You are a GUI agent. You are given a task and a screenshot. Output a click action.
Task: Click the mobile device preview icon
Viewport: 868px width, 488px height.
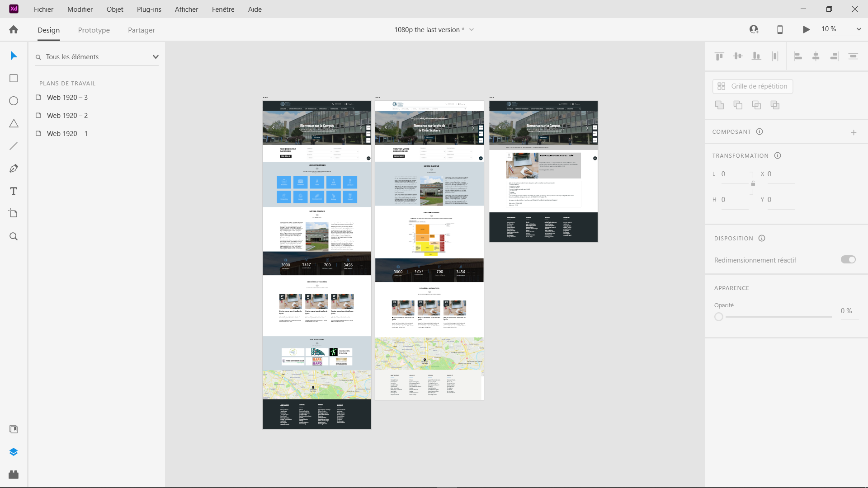coord(780,29)
